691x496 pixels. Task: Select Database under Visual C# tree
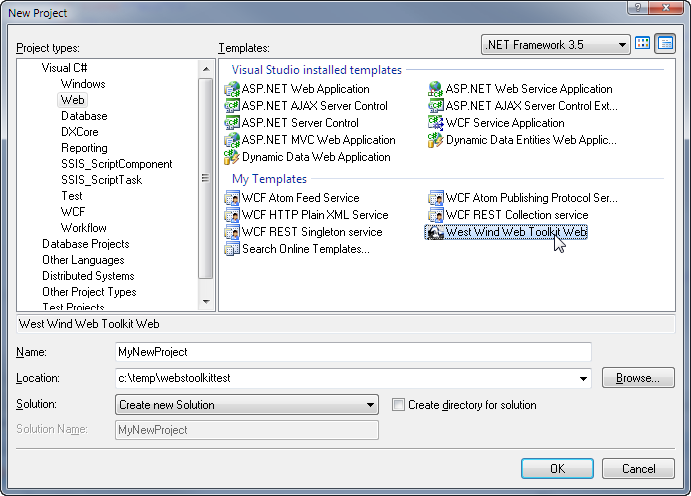coord(84,116)
